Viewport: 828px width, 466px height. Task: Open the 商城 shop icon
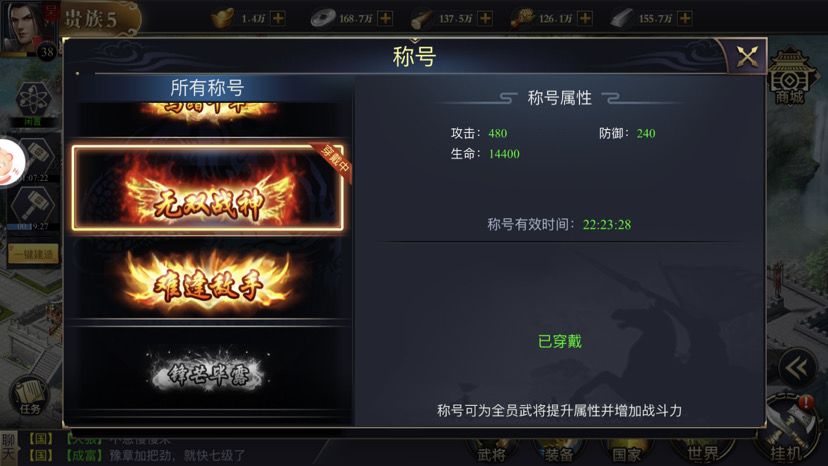[x=789, y=78]
